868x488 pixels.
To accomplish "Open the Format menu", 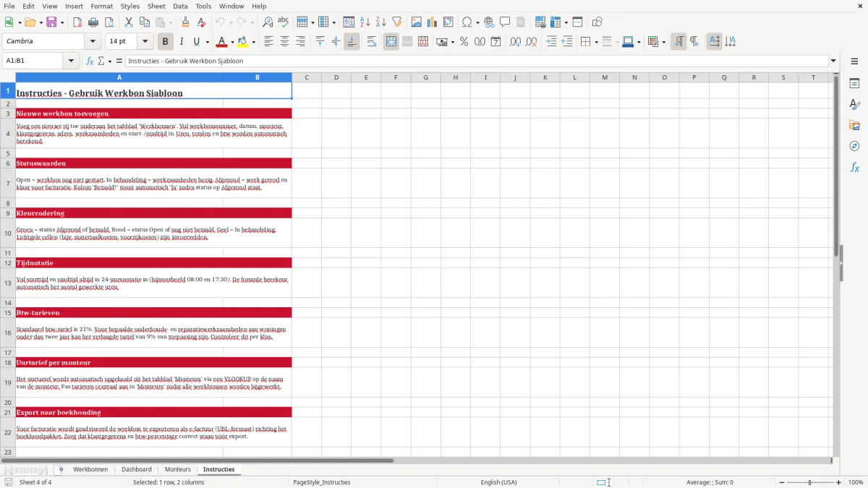I will tap(102, 6).
